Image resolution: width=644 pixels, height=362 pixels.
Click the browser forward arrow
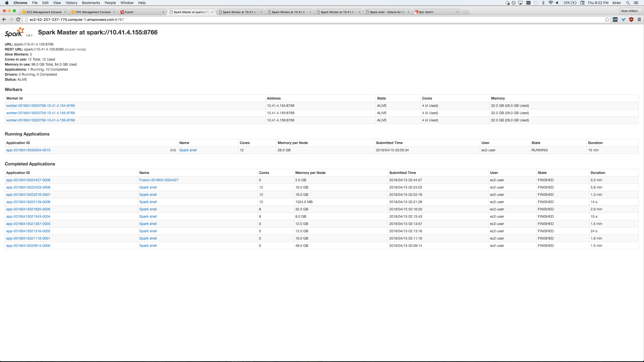point(11,19)
